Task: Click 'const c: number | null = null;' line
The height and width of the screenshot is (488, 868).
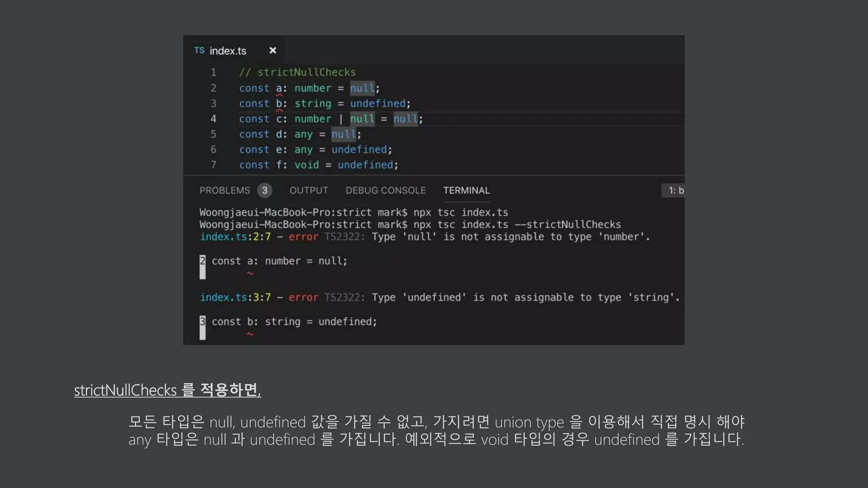Action: 331,119
